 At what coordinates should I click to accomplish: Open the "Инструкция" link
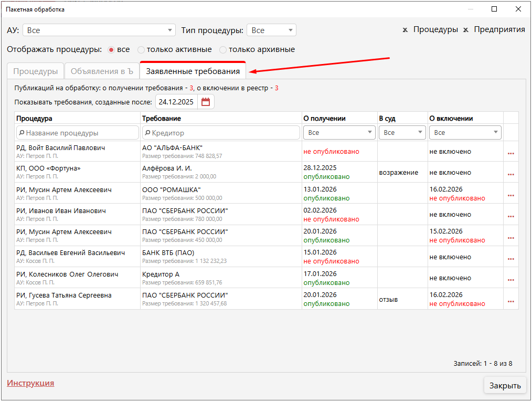click(x=30, y=383)
